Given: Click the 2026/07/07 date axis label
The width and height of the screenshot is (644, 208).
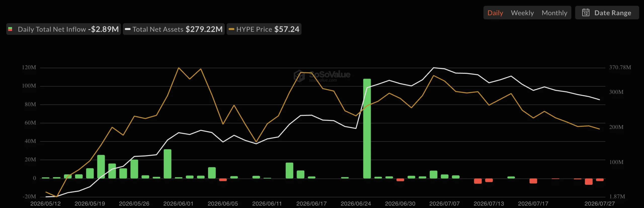Looking at the screenshot, I should (x=444, y=203).
